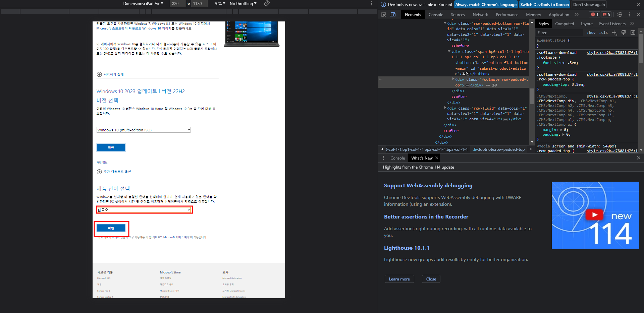Switch to the Computed styles tab
The image size is (644, 313).
[564, 23]
